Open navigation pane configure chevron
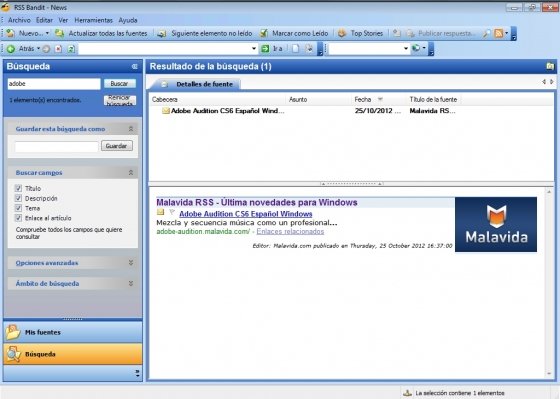This screenshot has width=560, height=399. pyautogui.click(x=138, y=373)
